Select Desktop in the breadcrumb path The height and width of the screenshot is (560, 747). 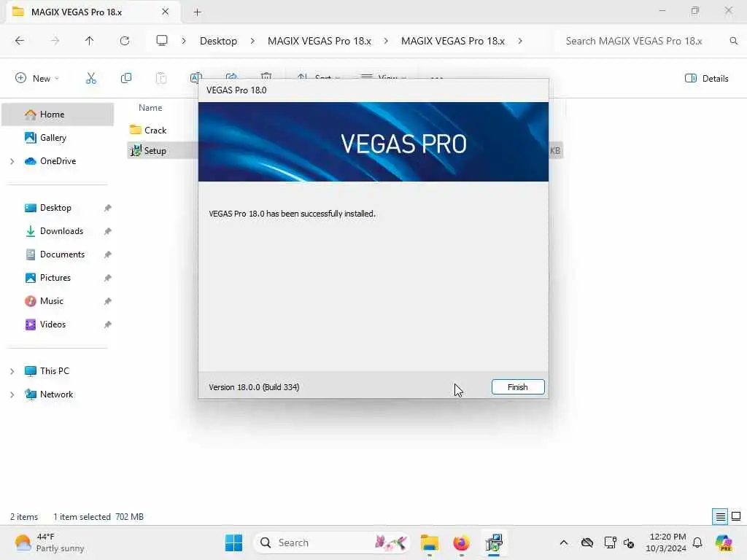pyautogui.click(x=218, y=41)
